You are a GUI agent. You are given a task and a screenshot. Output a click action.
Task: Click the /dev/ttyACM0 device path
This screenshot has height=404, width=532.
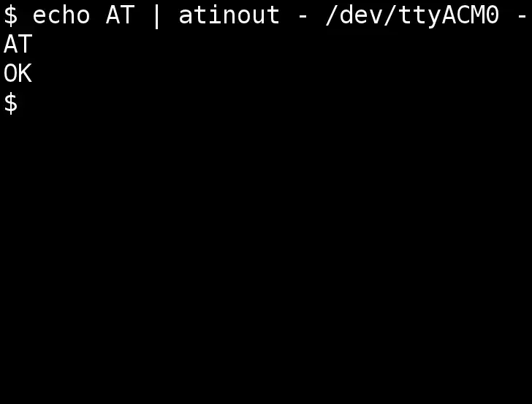(412, 16)
